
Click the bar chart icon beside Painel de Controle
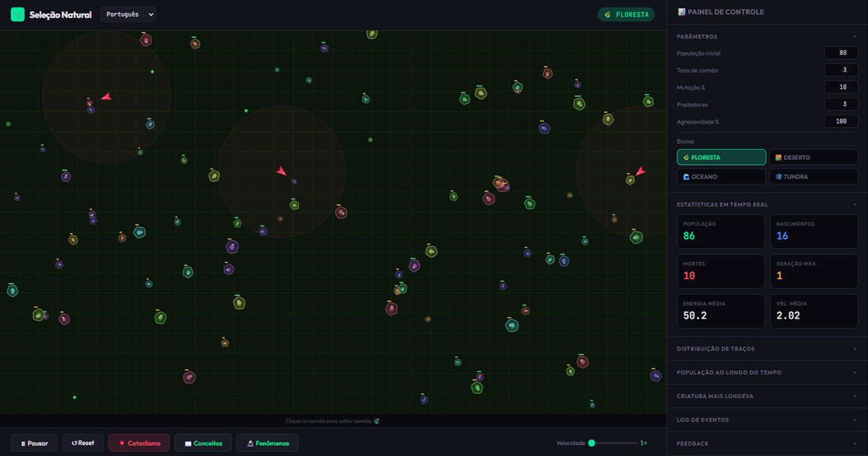point(681,12)
